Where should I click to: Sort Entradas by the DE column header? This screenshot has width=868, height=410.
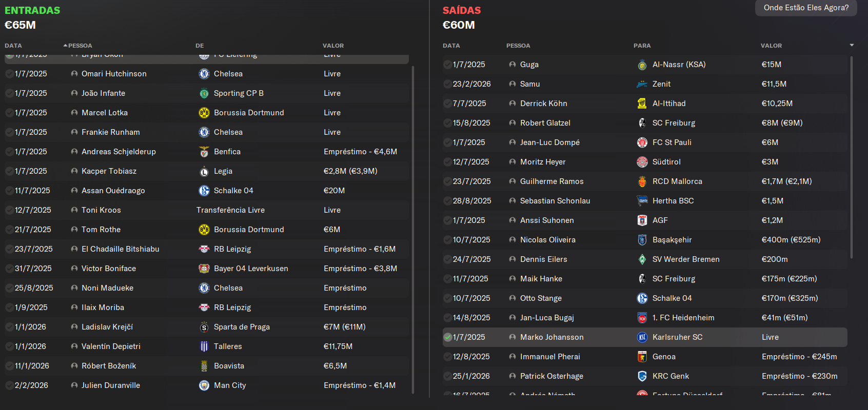[x=200, y=46]
